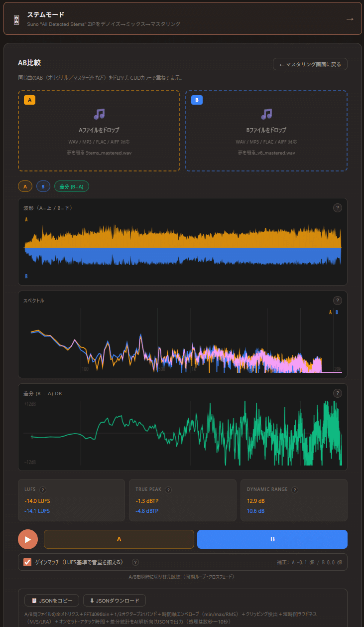Screen dimensions: 364x627
Task: Click the -14.0 LUFS value
Action: 37,501
